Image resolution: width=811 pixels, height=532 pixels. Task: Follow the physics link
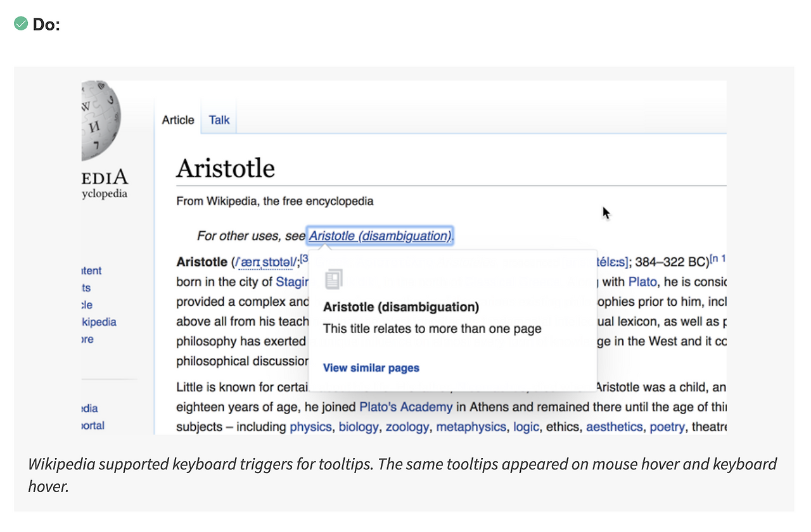coord(310,427)
